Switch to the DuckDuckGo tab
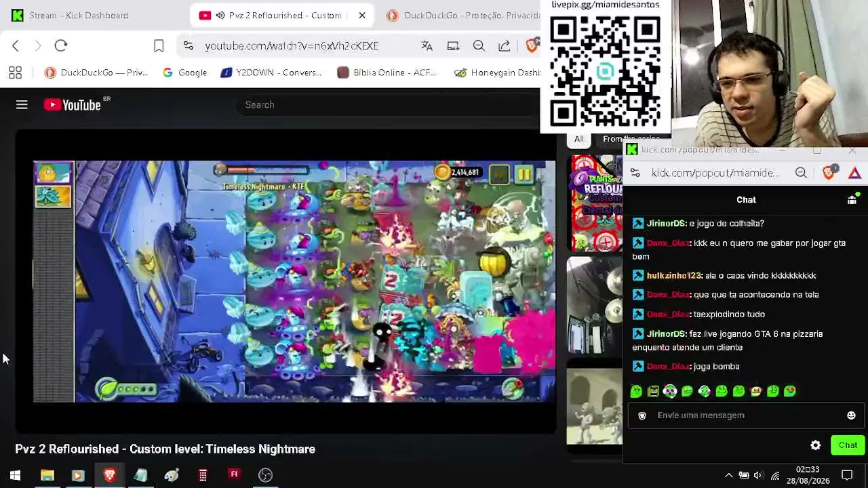The height and width of the screenshot is (488, 868). coord(462,15)
